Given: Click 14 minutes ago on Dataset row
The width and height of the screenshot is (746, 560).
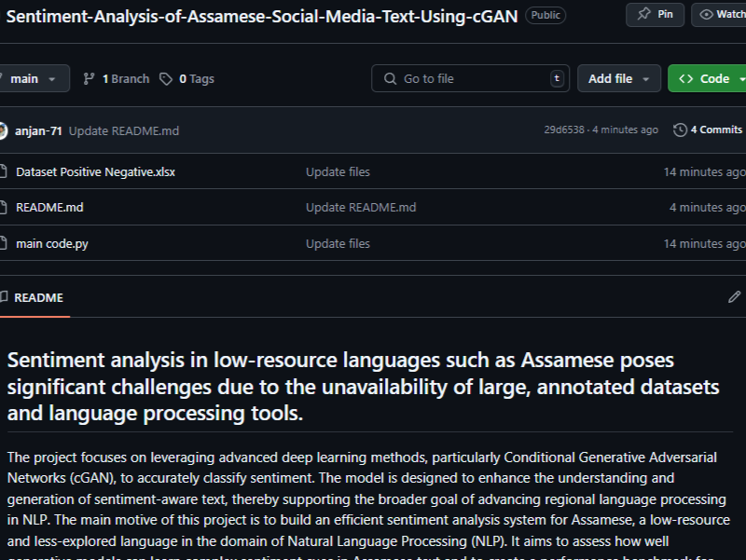Looking at the screenshot, I should tap(705, 171).
